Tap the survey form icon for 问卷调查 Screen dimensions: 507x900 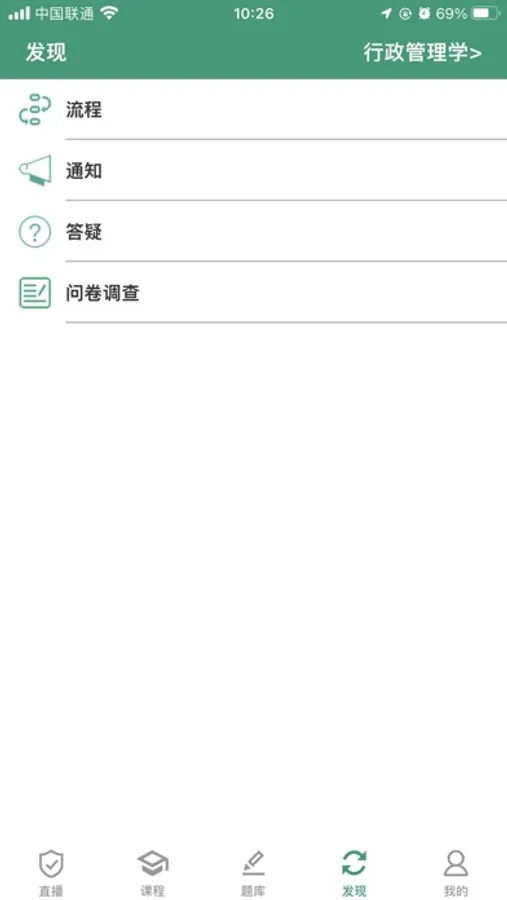tap(35, 293)
